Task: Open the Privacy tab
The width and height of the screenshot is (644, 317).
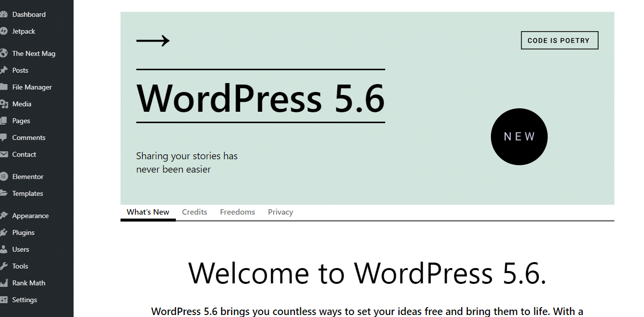Action: click(280, 212)
